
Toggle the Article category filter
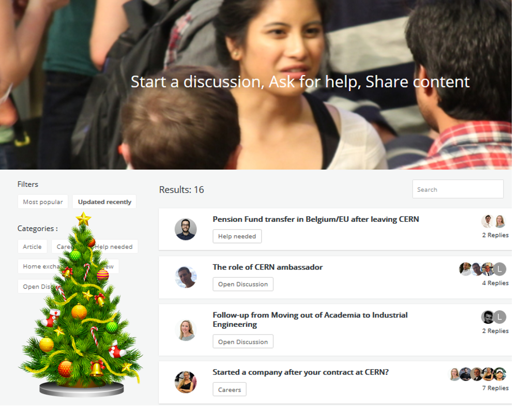tap(32, 247)
